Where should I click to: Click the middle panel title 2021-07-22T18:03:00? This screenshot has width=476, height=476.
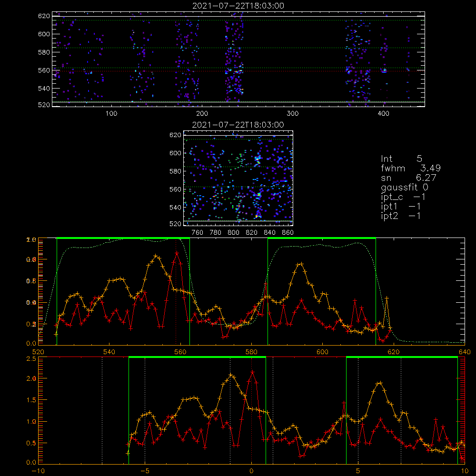(x=238, y=125)
